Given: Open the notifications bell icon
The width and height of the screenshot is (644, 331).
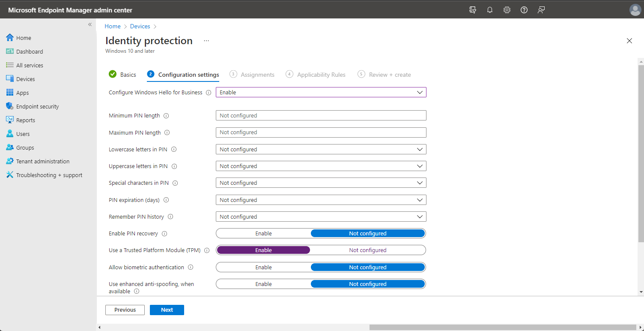Looking at the screenshot, I should (x=490, y=10).
